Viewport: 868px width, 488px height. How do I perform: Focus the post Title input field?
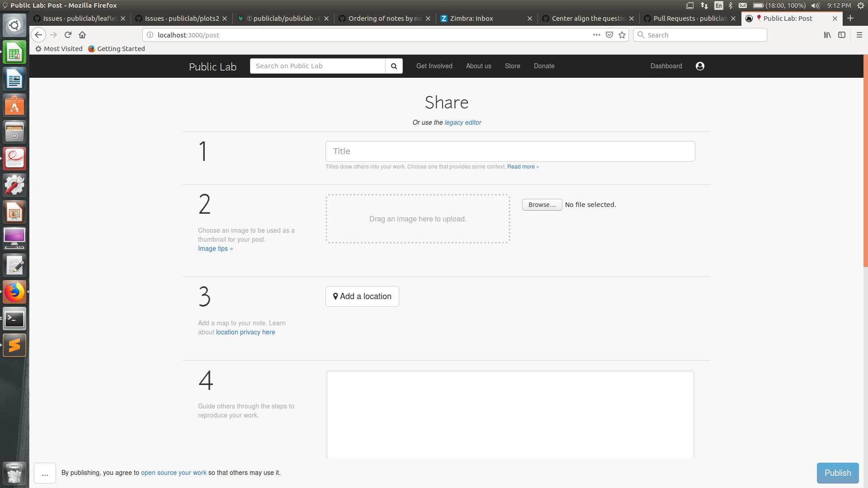pyautogui.click(x=510, y=151)
